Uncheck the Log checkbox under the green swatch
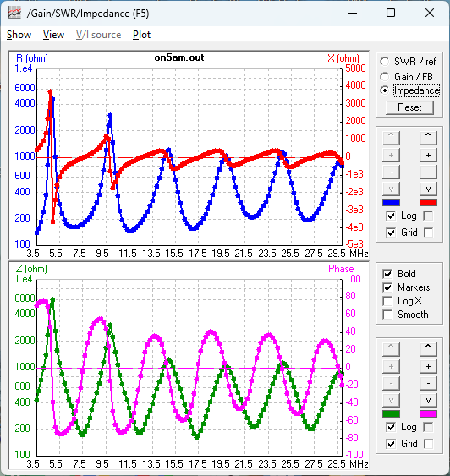Screen dimensions: 450x476 (x=391, y=428)
